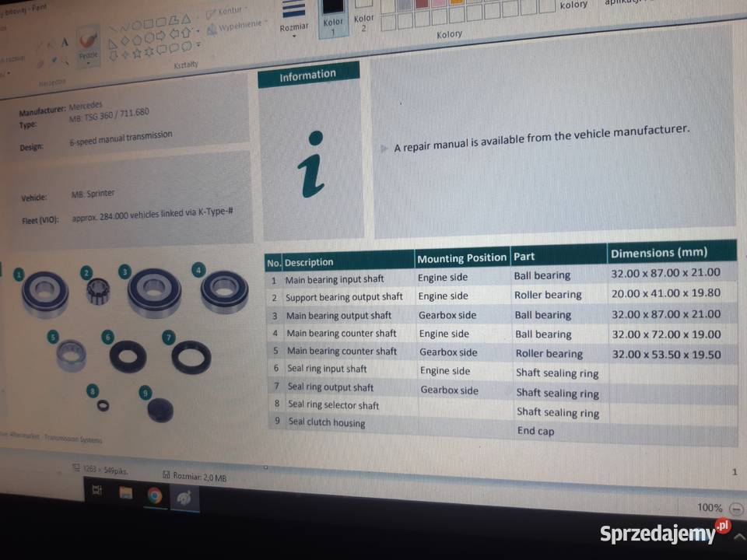The image size is (747, 560).
Task: Pick the Rounded rectangular callout shape
Action: tap(162, 50)
